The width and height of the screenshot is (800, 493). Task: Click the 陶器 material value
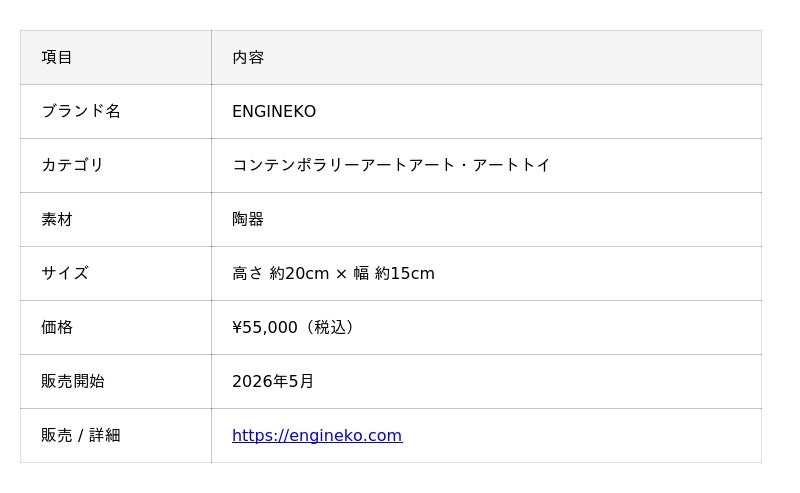coord(248,219)
